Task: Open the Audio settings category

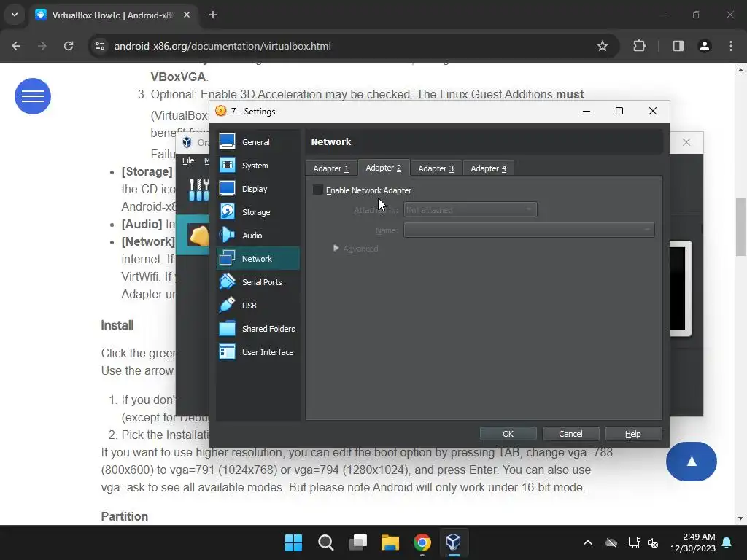Action: coord(258,236)
